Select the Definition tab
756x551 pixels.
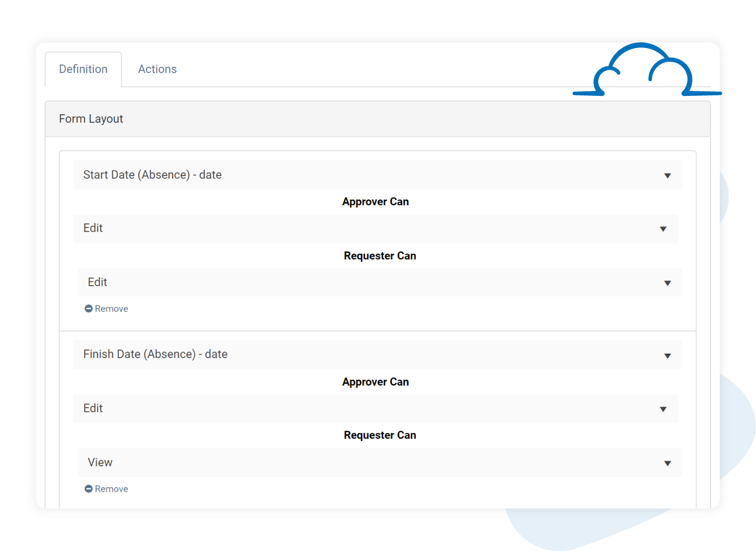[x=83, y=69]
